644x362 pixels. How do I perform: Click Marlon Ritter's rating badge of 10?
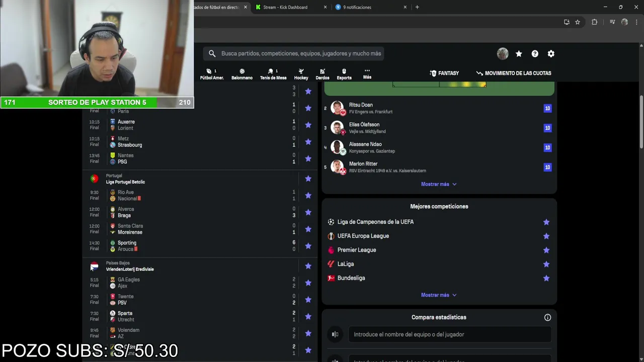pos(547,167)
